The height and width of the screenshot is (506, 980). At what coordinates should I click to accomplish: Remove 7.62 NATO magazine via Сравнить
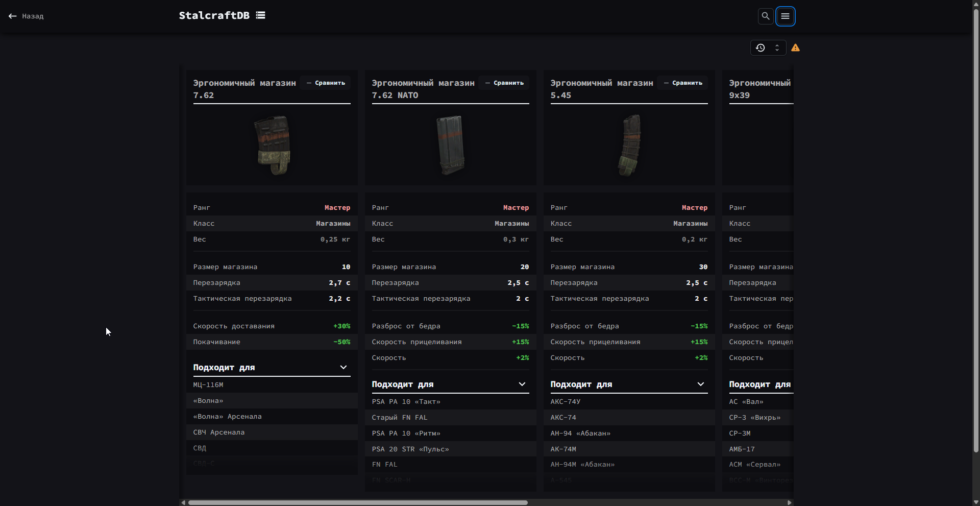click(x=504, y=83)
